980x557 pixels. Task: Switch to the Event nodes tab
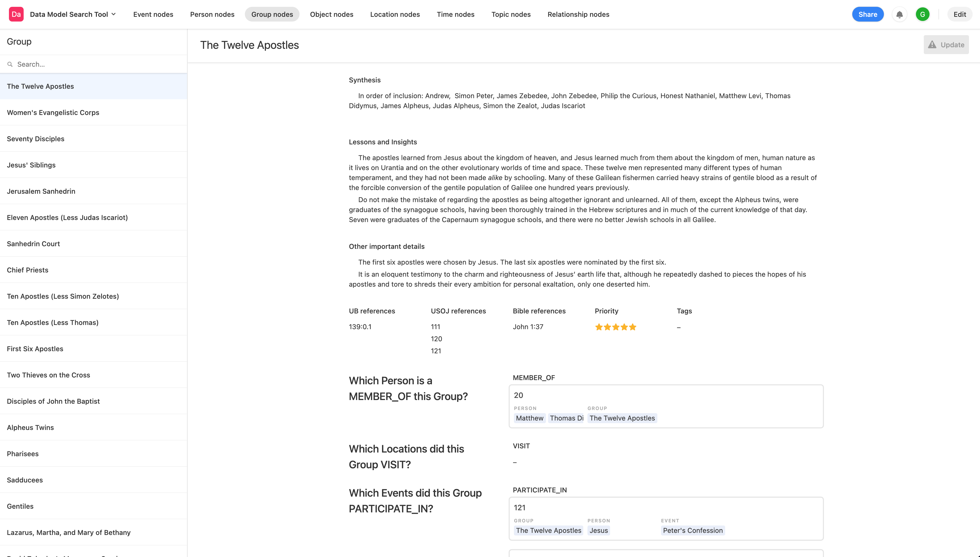point(153,14)
